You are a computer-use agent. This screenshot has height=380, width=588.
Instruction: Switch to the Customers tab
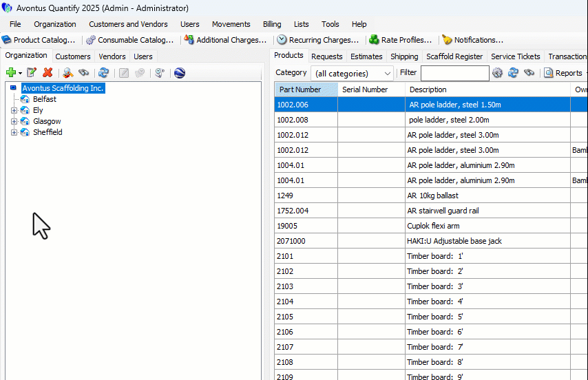(72, 56)
